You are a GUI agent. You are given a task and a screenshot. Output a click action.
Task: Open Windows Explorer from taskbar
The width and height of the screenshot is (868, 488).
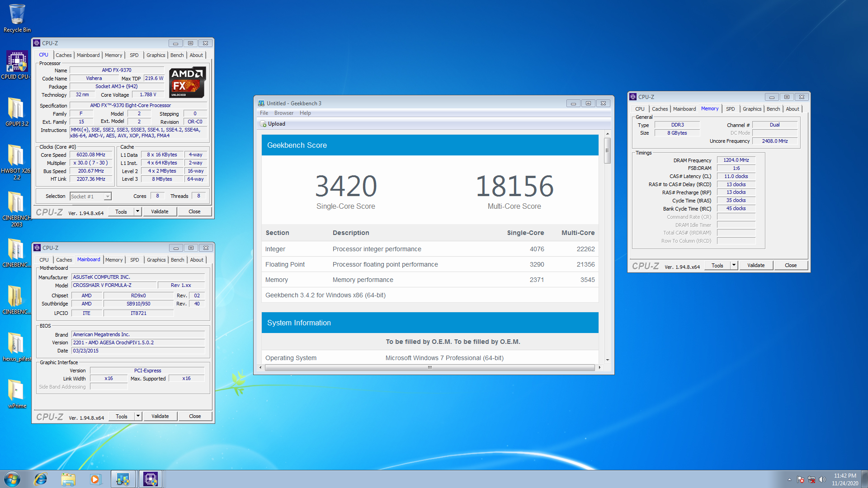(68, 479)
